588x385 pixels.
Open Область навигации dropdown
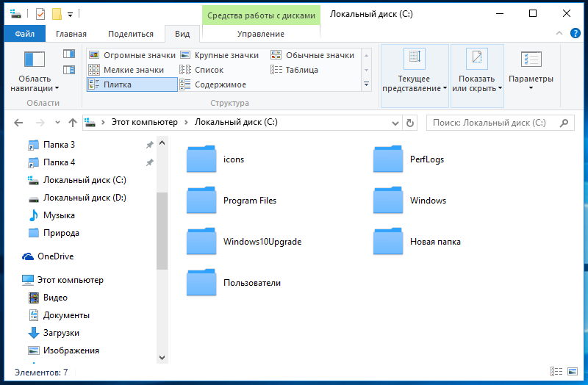click(x=35, y=71)
